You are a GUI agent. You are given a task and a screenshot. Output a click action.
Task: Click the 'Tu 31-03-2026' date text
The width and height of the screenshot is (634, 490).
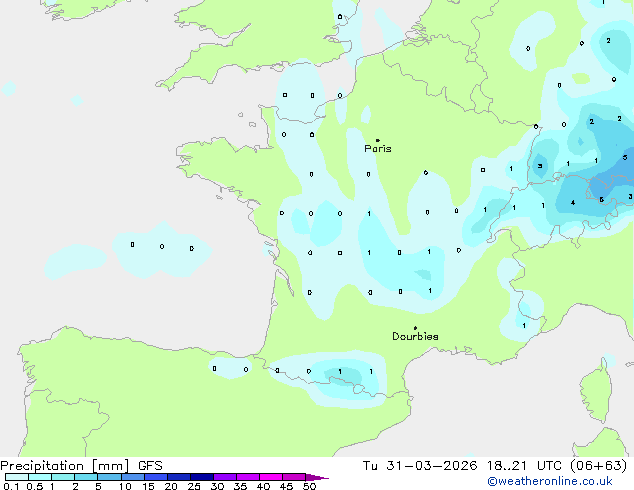point(420,466)
